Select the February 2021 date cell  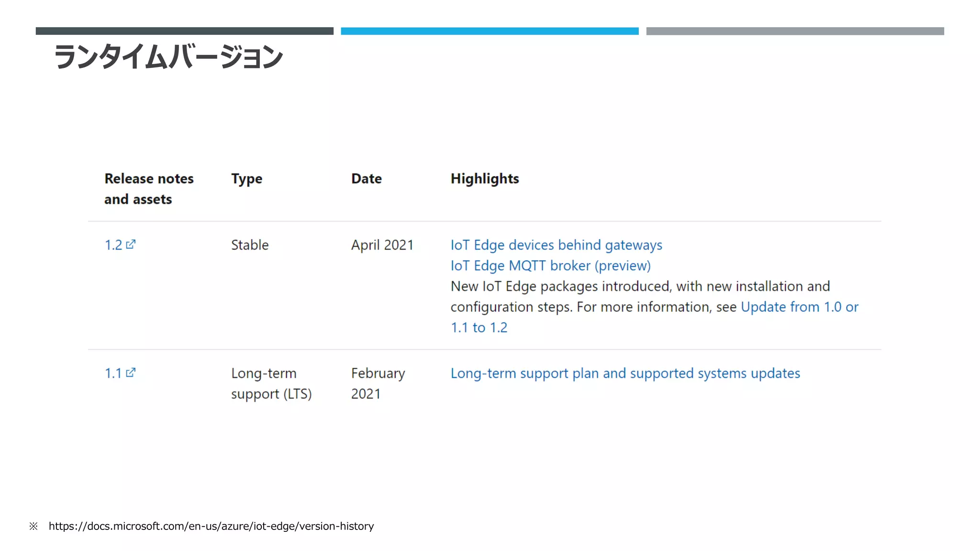pos(378,384)
